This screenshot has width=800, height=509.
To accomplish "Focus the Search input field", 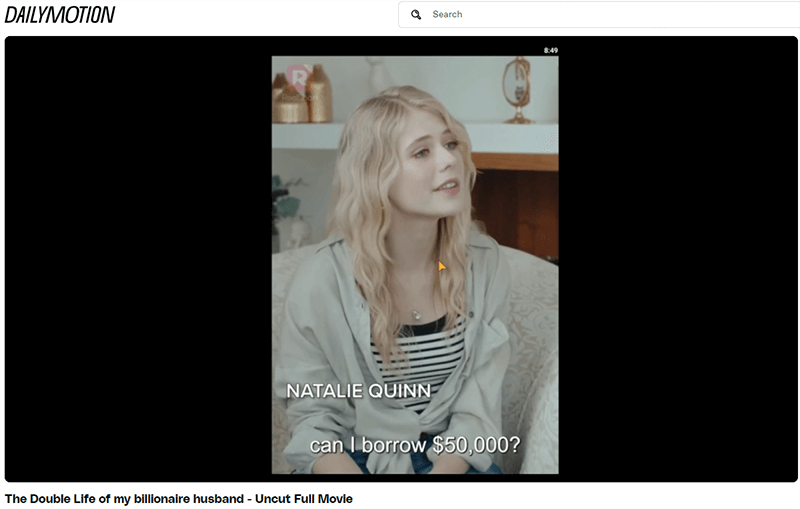I will click(x=599, y=14).
